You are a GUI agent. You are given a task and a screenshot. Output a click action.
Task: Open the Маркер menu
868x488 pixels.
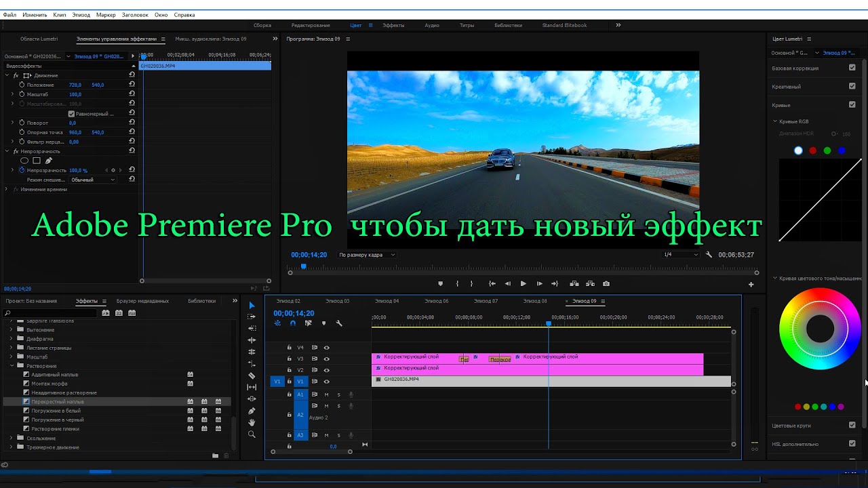[106, 14]
